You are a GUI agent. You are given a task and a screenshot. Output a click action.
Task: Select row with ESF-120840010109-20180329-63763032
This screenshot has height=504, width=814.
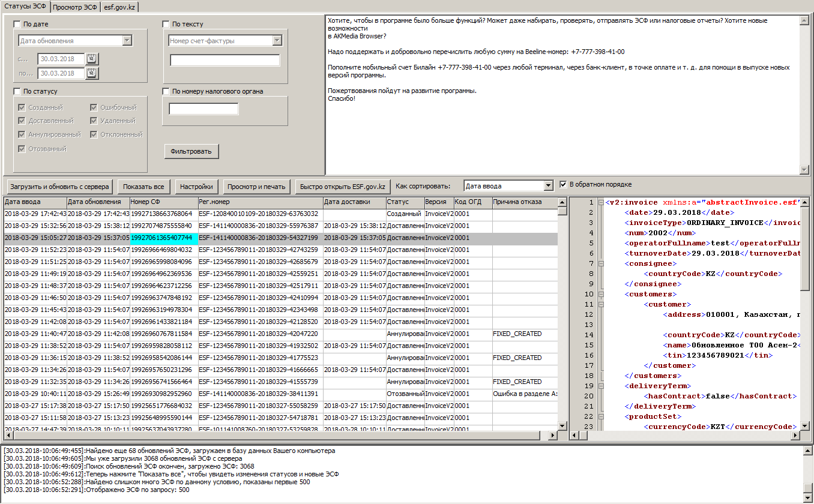tap(280, 214)
